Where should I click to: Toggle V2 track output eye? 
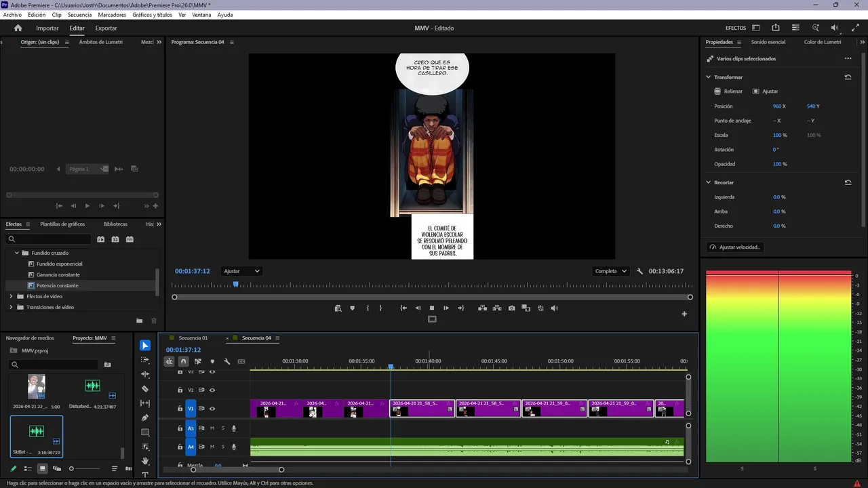click(212, 390)
